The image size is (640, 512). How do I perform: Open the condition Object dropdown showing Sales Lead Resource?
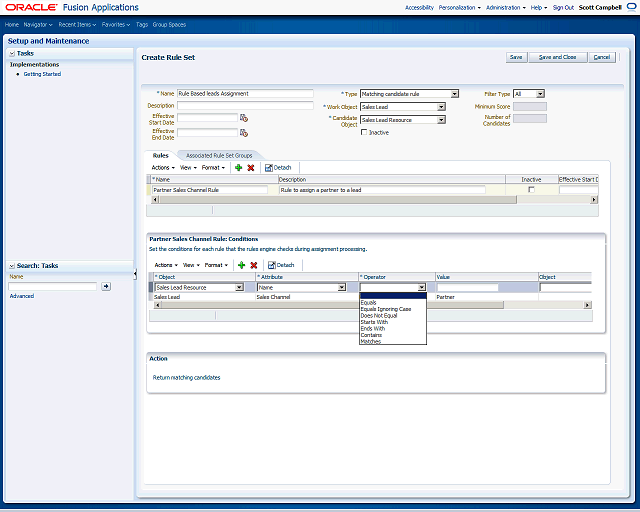click(x=240, y=287)
